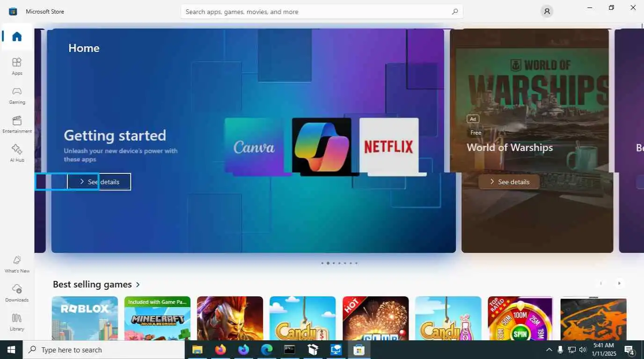
Task: Open the Minecraft Java & Bedrock thumbnail
Action: pos(157,318)
